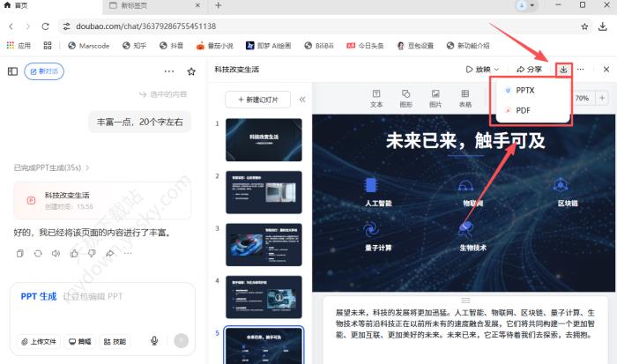Click the microphone voice input icon
Screen dimensions: 617x364
[154, 341]
